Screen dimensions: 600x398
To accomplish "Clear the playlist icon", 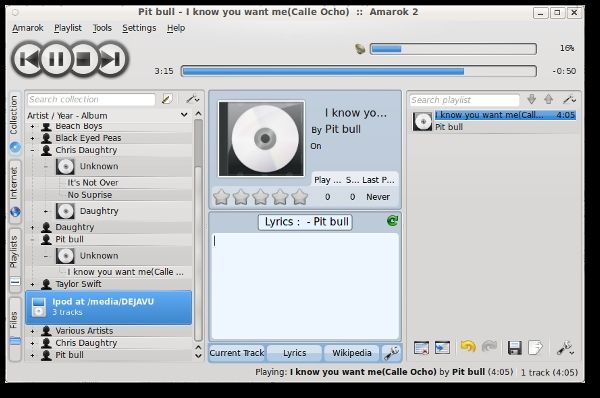I will pyautogui.click(x=421, y=348).
